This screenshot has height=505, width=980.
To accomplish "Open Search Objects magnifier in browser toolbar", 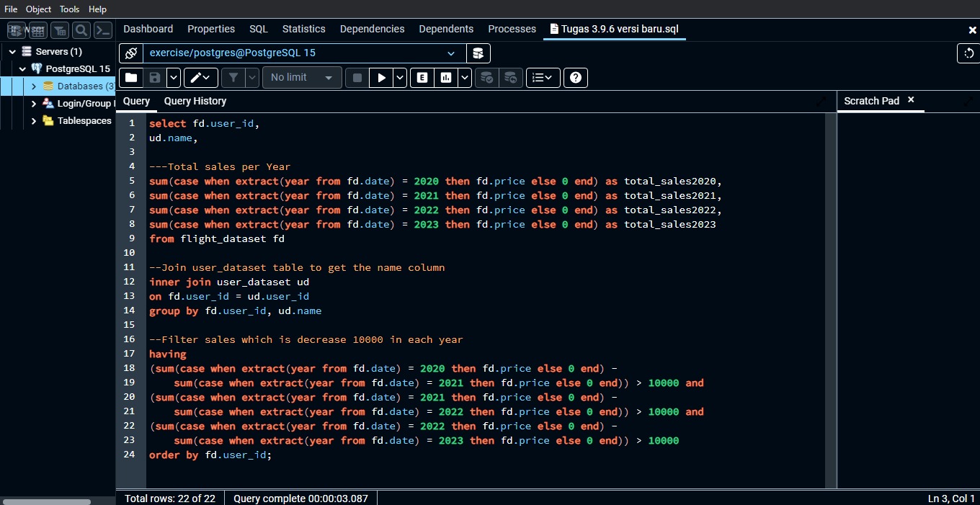I will (x=81, y=30).
